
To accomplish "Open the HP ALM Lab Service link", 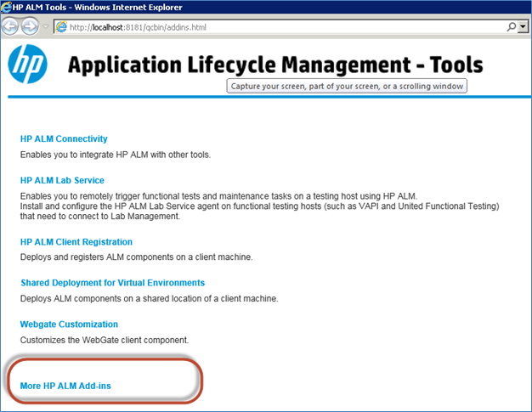I will click(62, 180).
